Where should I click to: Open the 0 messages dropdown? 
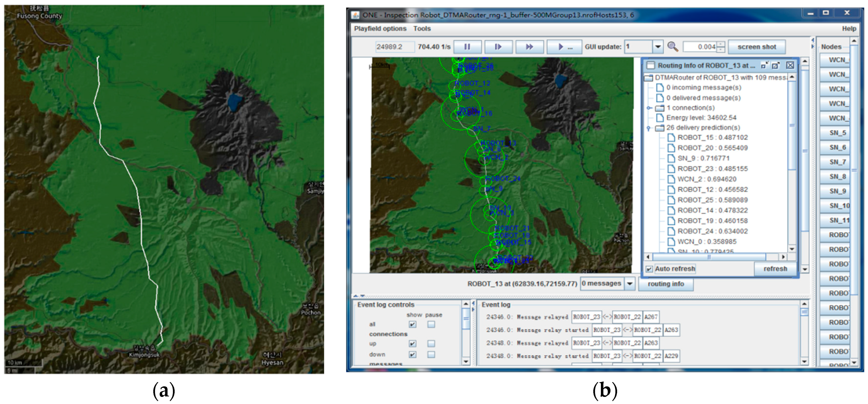coord(630,284)
